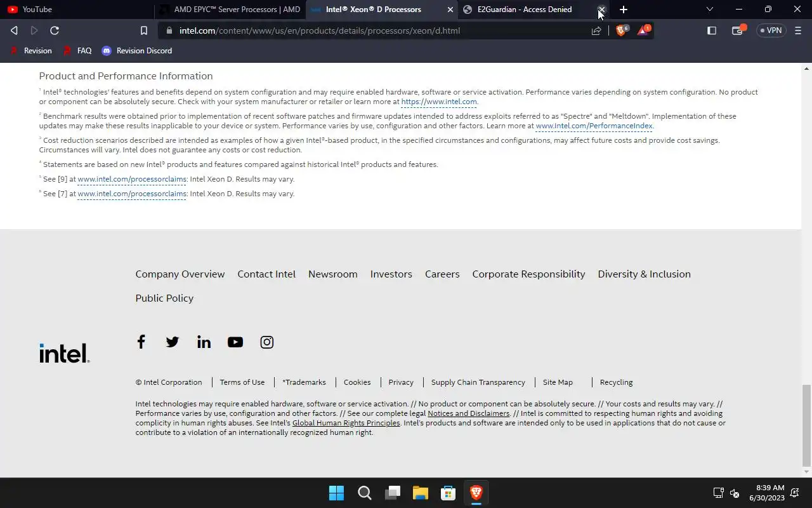Screen dimensions: 812x508
Task: Open Diversity & Inclusion link
Action: tap(644, 274)
